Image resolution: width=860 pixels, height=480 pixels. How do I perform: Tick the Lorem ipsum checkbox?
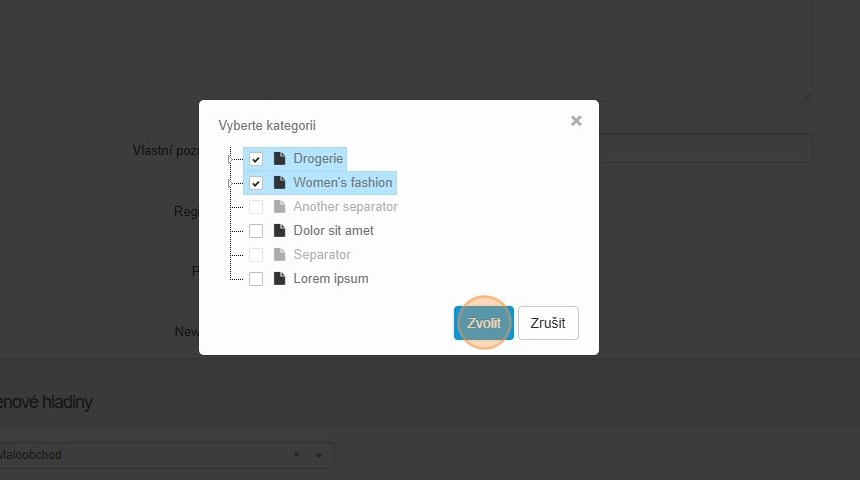256,279
